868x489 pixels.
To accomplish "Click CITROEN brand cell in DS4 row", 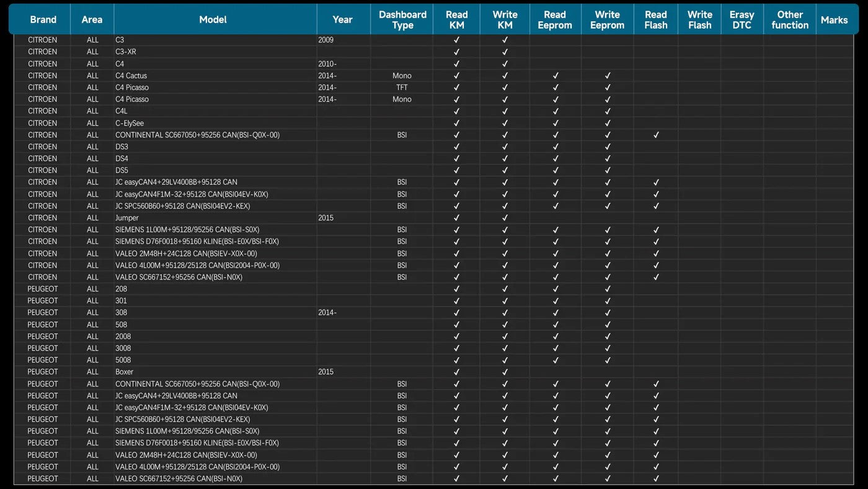I will click(43, 159).
